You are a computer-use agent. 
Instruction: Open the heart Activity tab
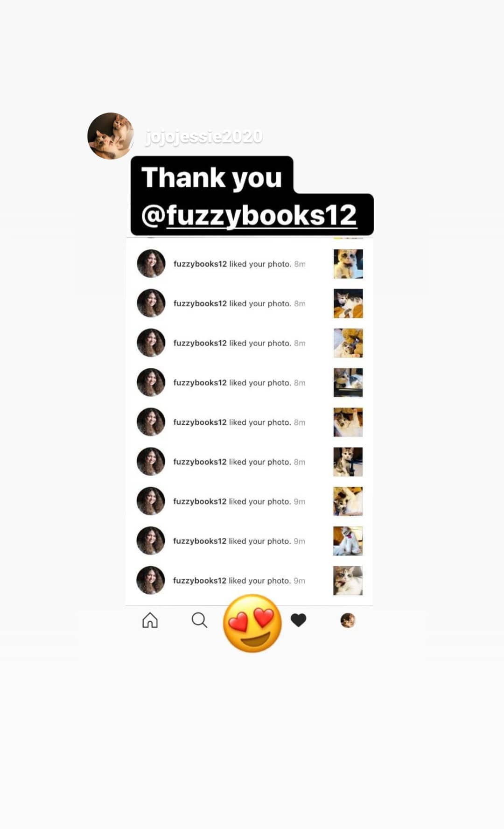tap(299, 620)
